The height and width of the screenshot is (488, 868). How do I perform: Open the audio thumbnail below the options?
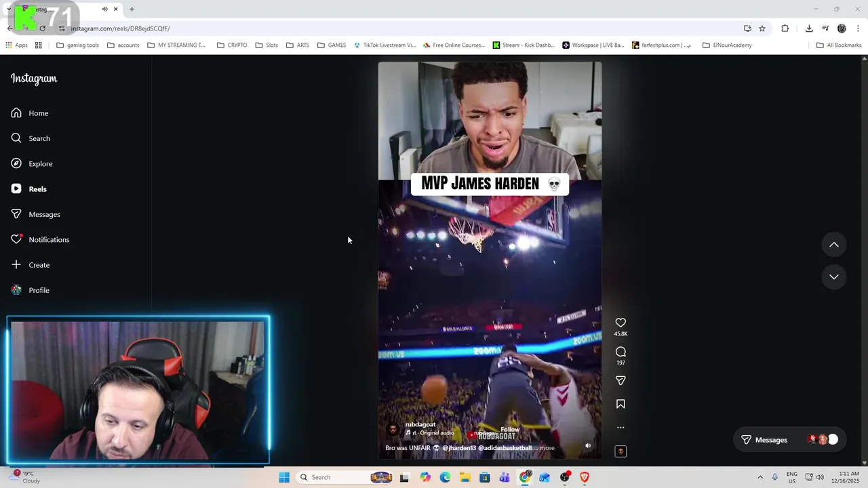tap(620, 451)
